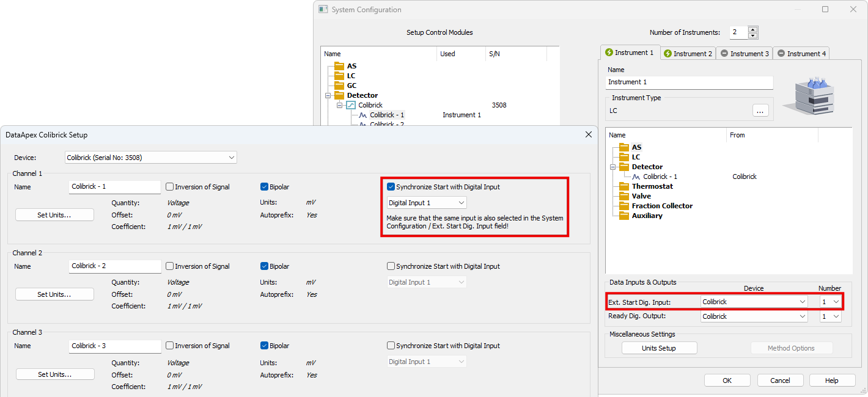Screen dimensions: 868x397
Task: Open the Device dropdown showing Colibrick Serial 3508
Action: (150, 158)
